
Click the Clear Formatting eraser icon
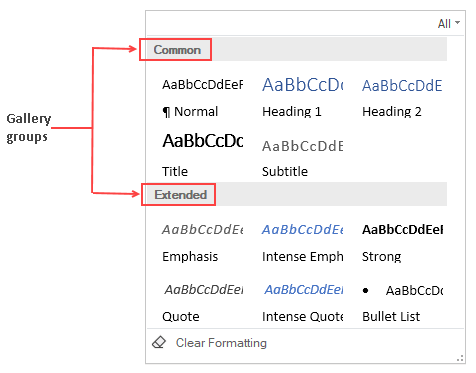point(159,343)
